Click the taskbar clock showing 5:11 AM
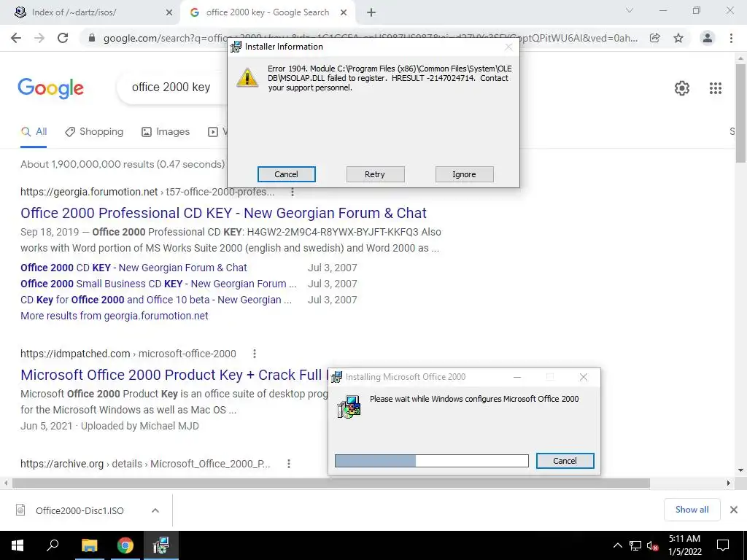Image resolution: width=747 pixels, height=560 pixels. (684, 545)
